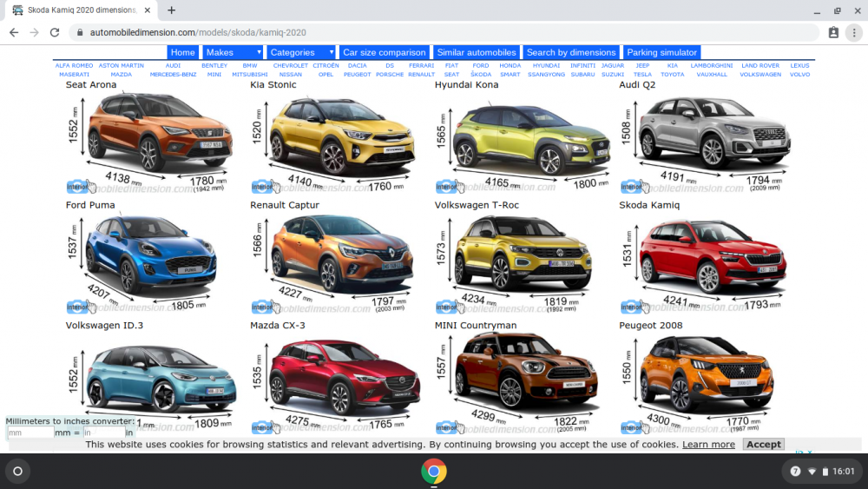Select the Seat Arona car image
Screen dimensions: 868x489
pos(159,133)
